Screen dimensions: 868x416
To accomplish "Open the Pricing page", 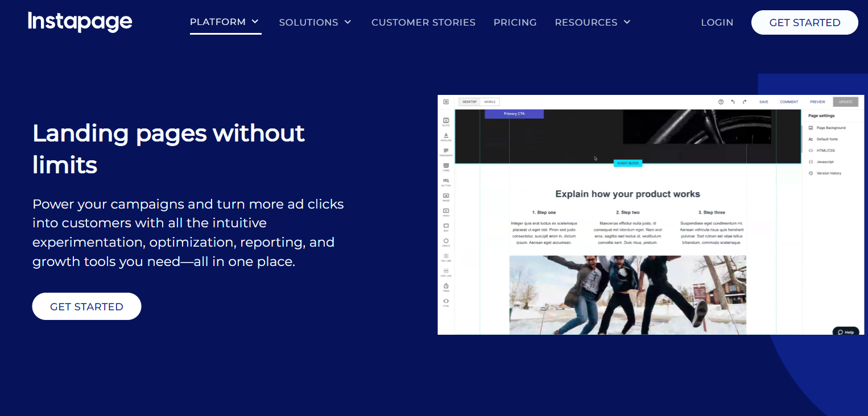I will pyautogui.click(x=515, y=22).
